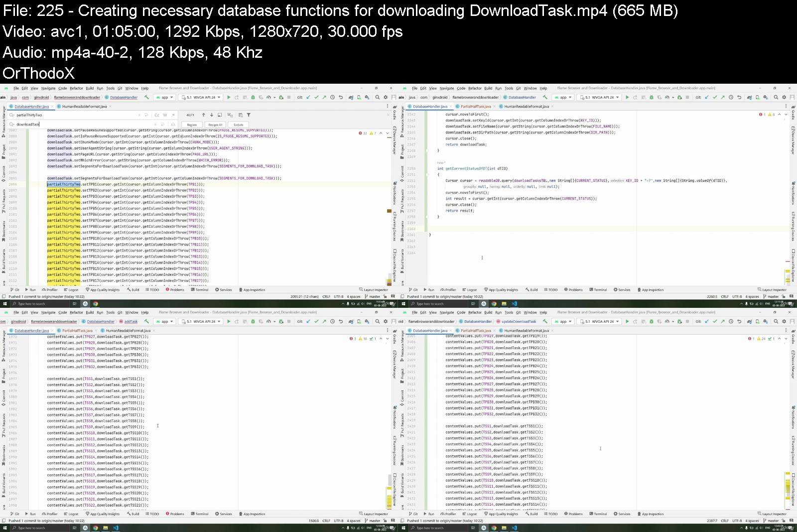Click Windows Start button below bottom-left window
Image resolution: width=797 pixels, height=532 pixels.
4,528
